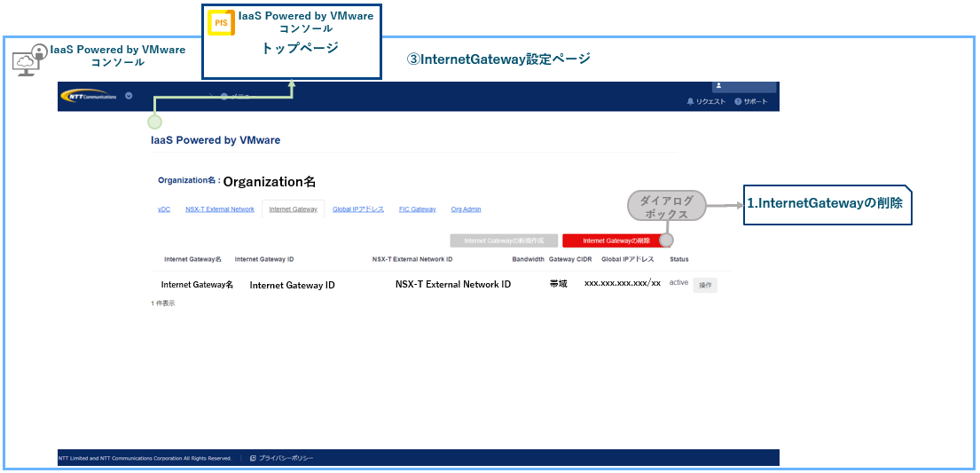Select the Internet Gateway tab
980x473 pixels.
point(294,209)
